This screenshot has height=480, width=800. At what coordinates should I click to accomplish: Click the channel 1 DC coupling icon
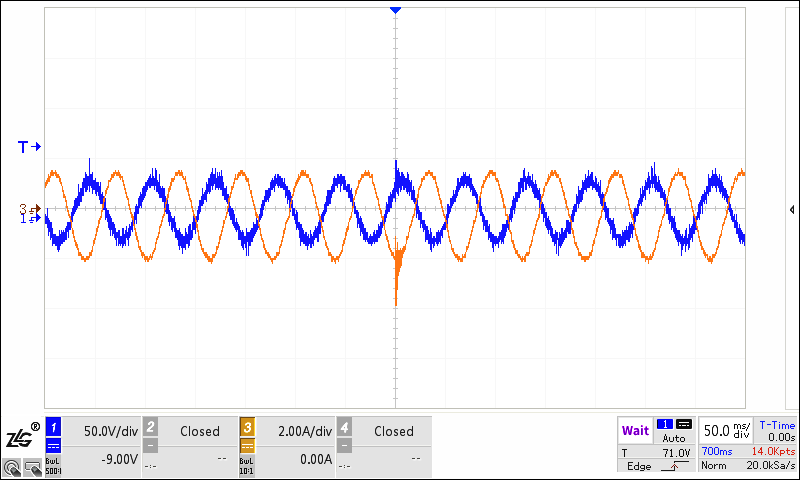click(54, 445)
